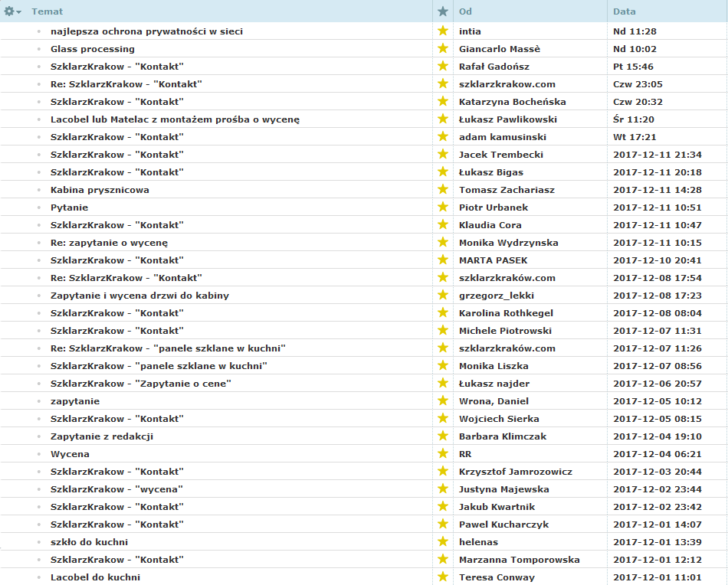The image size is (728, 585).
Task: Click unread dot beside 'Pytanie'
Action: coord(39,208)
